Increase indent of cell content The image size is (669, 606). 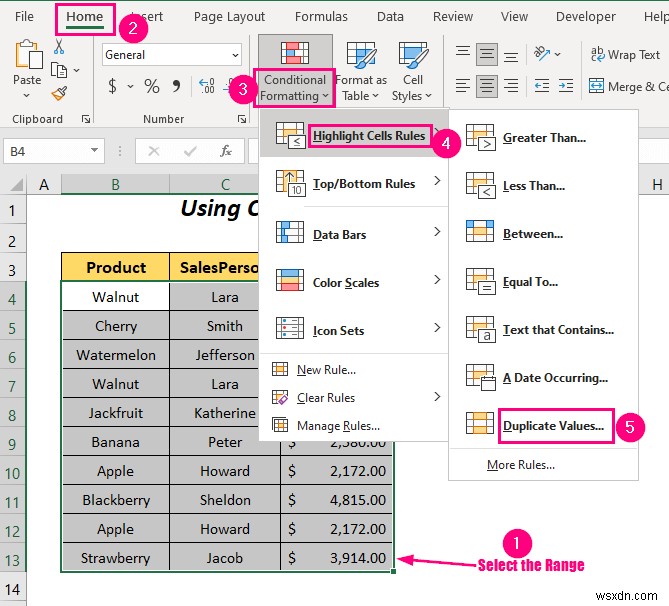coord(566,86)
